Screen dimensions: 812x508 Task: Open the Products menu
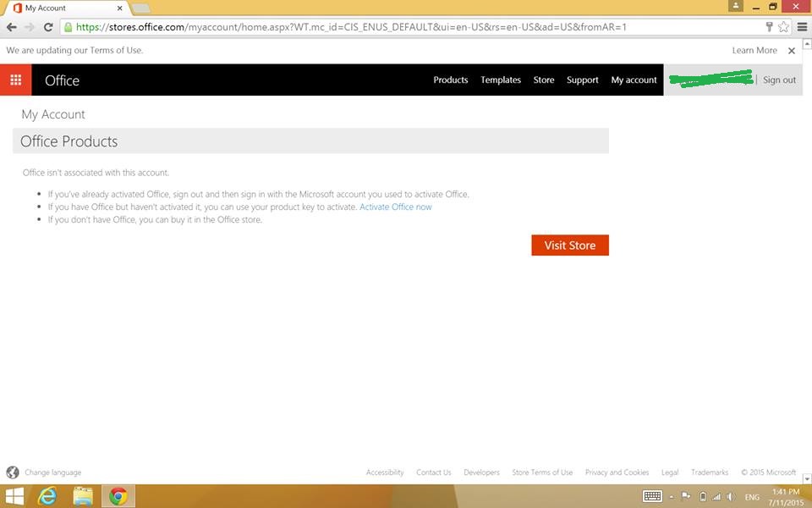[x=451, y=80]
